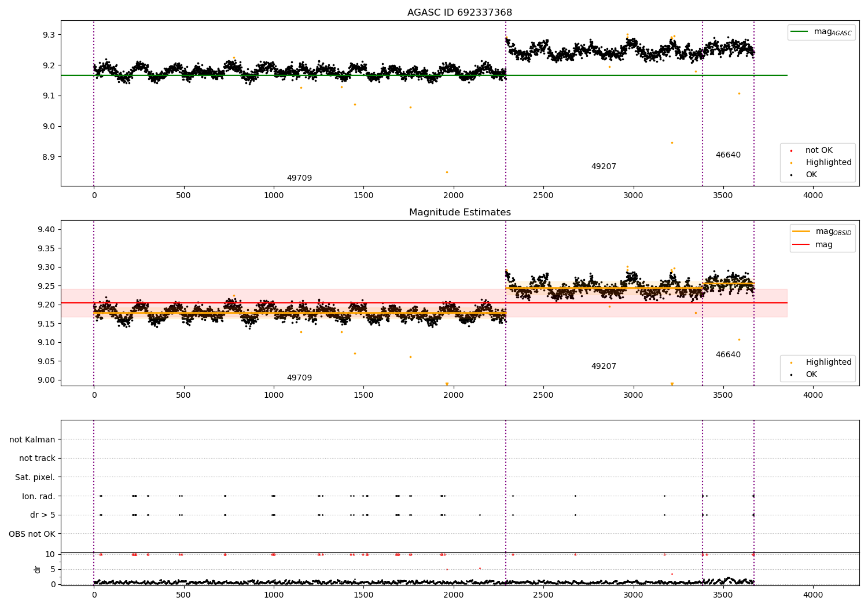The width and height of the screenshot is (868, 608).
Task: Click obsid label 49207 in Magnitude Estimates plot
Action: tap(604, 367)
